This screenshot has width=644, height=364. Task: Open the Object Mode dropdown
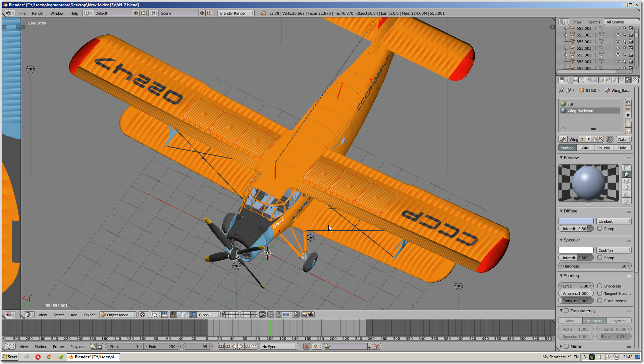[x=118, y=315]
